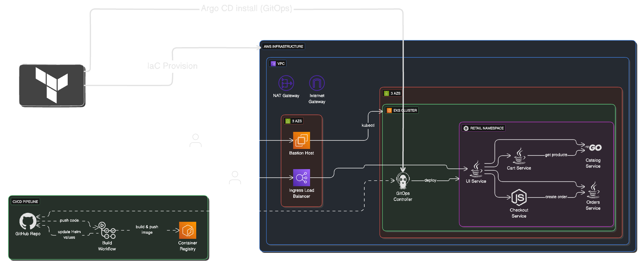Click the lock icon on Bastion 3 AZS group

coord(288,121)
